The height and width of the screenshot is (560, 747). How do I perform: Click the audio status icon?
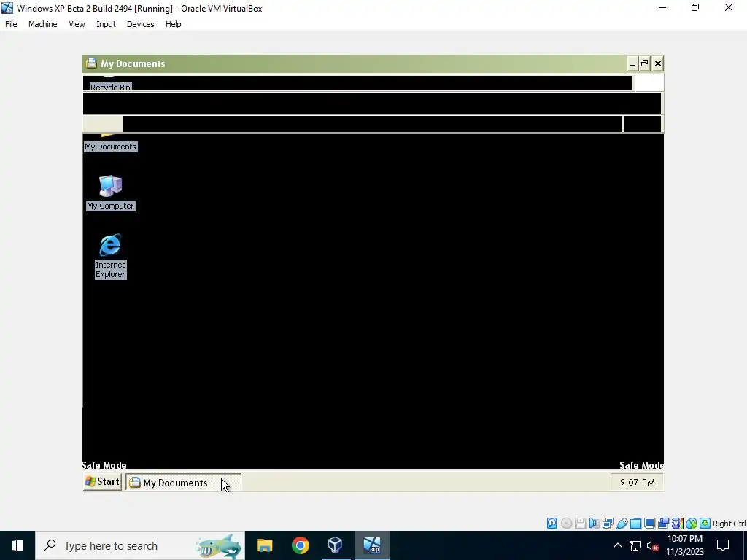[x=594, y=524]
